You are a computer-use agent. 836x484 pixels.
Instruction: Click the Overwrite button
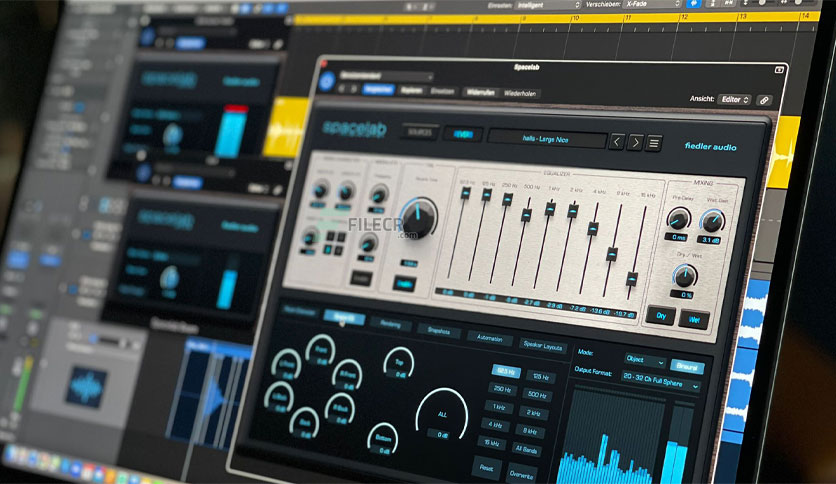[x=521, y=475]
